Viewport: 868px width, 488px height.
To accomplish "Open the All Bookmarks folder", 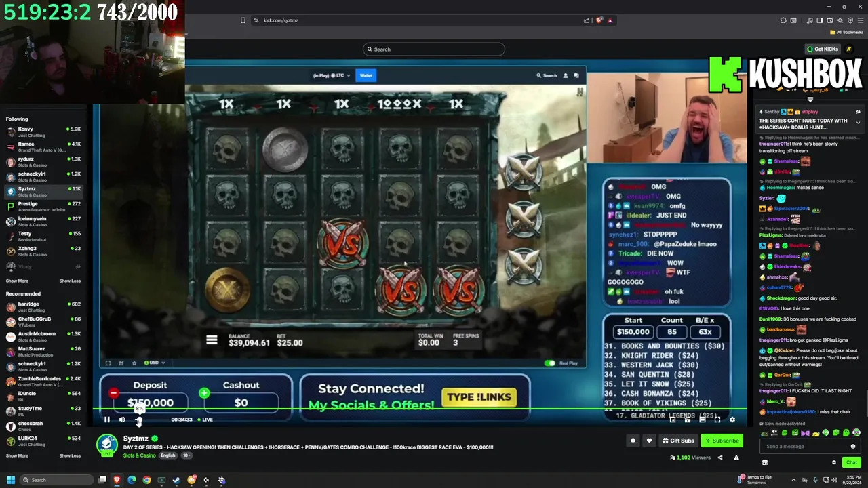I will tap(846, 32).
